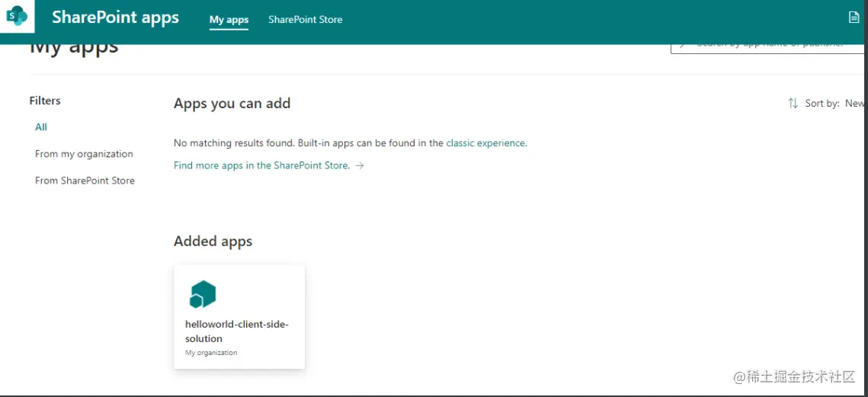Click the My organization label on the app card

click(211, 353)
